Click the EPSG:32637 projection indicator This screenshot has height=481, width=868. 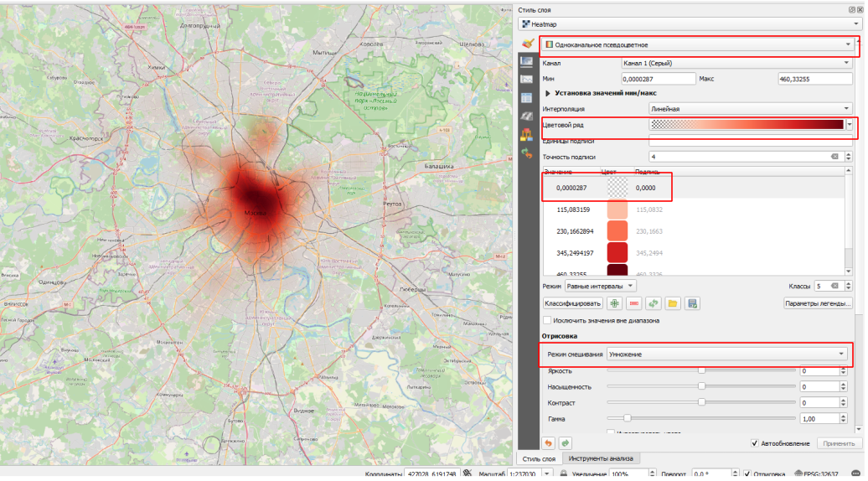coord(817,474)
